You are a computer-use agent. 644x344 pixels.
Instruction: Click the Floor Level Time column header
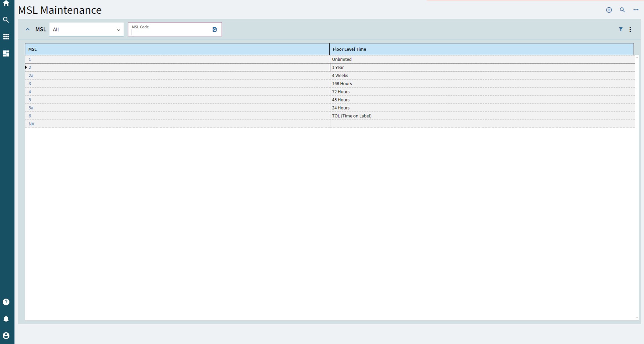pyautogui.click(x=350, y=49)
